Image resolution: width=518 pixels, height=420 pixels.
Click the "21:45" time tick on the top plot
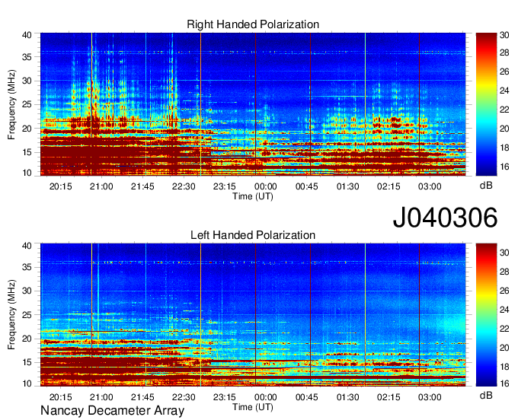tap(142, 186)
